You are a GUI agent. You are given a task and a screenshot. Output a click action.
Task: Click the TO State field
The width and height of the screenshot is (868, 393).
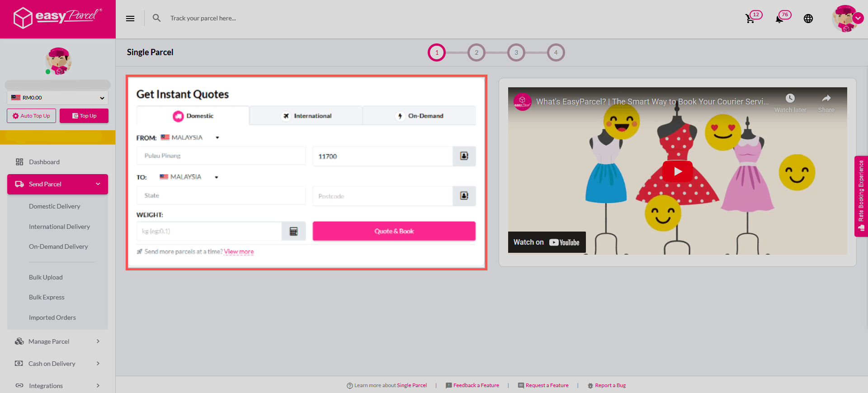coord(221,195)
